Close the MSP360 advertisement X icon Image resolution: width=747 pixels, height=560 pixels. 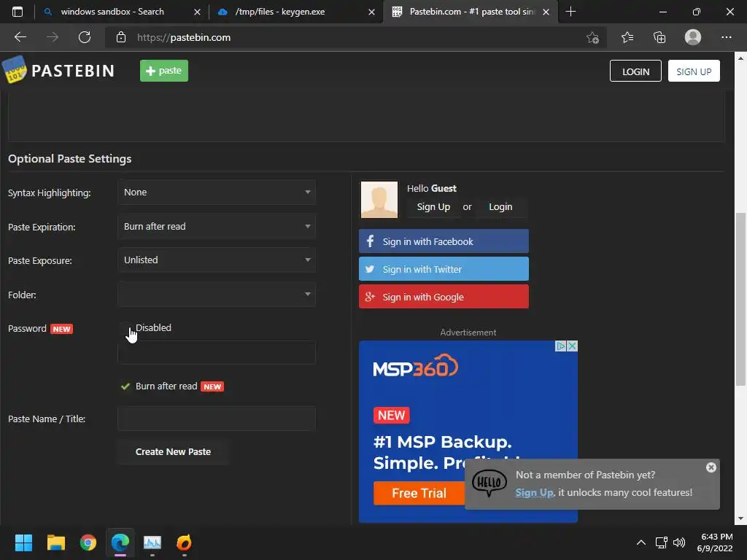572,346
